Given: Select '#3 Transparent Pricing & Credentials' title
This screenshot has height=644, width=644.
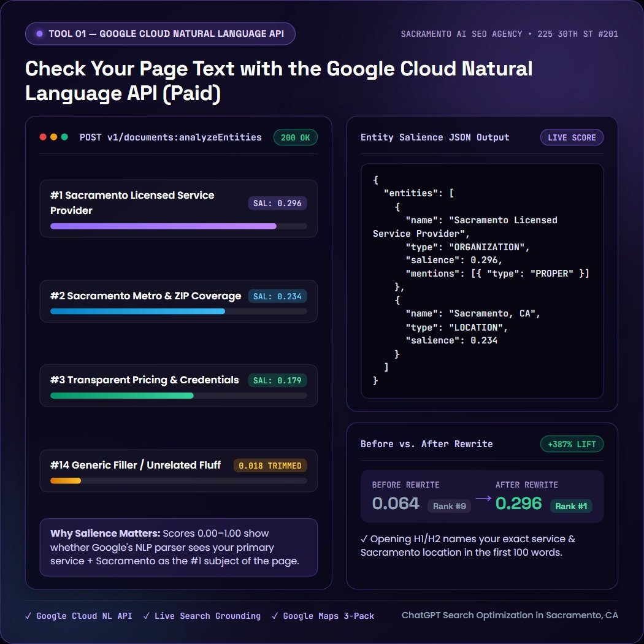Looking at the screenshot, I should tap(145, 380).
